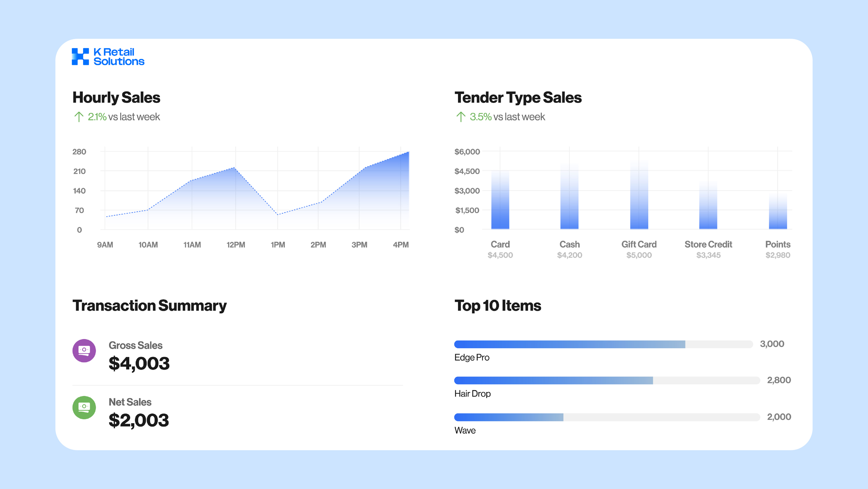Click the K Retail Solutions brand text

[119, 57]
